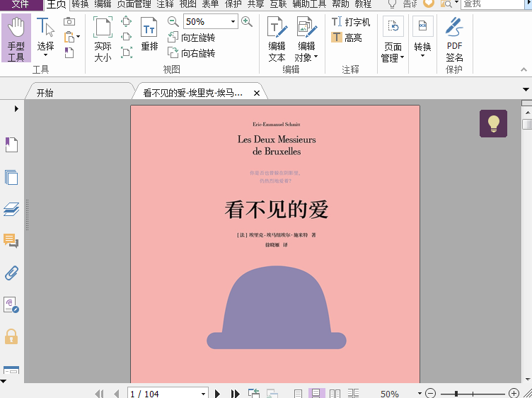Open the Comments panel in left sidebar
Screen dimensions: 532x398
pos(11,241)
